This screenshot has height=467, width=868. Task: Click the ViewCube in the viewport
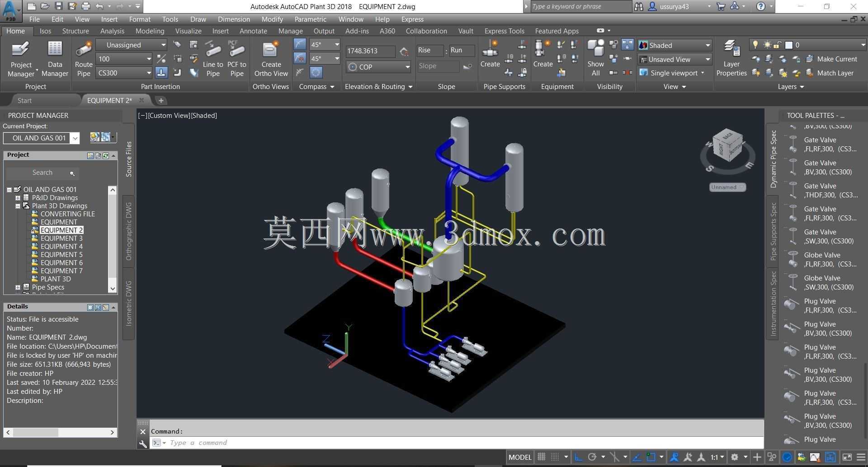pyautogui.click(x=727, y=145)
